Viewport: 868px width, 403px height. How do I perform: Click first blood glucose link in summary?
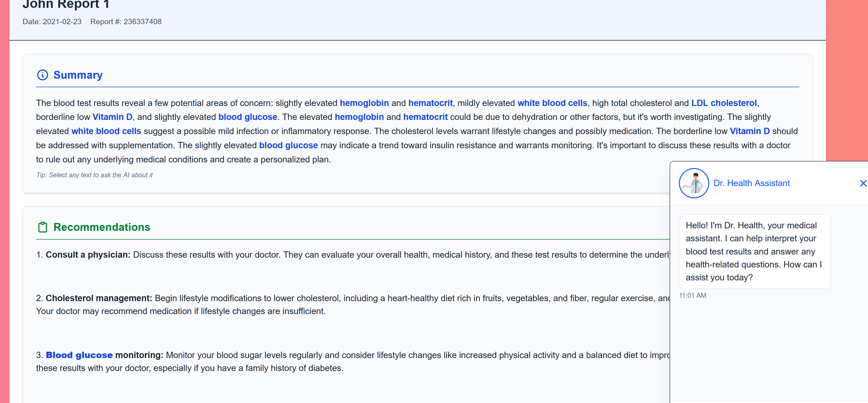pyautogui.click(x=248, y=117)
